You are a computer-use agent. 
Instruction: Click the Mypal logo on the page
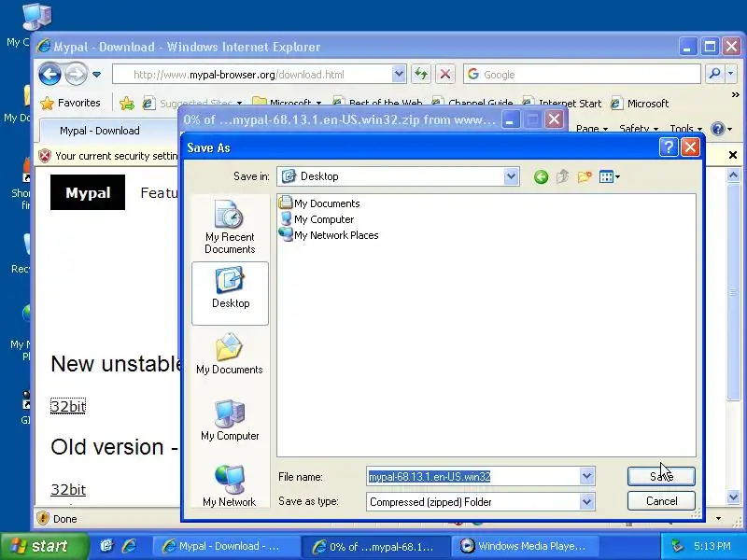click(88, 192)
